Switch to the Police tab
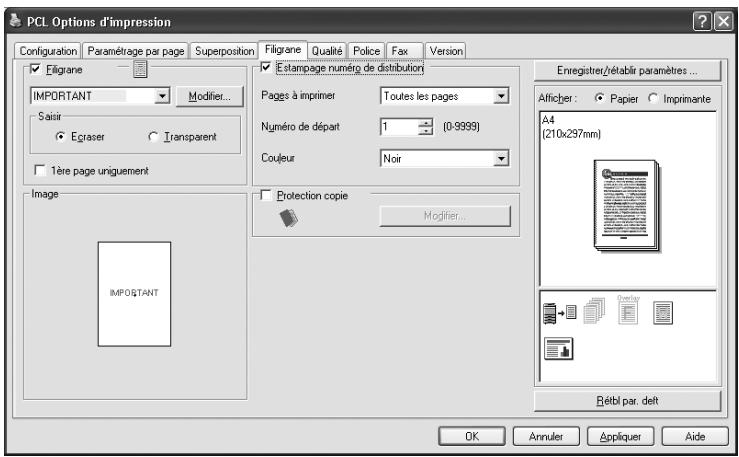The width and height of the screenshot is (739, 457). tap(367, 51)
